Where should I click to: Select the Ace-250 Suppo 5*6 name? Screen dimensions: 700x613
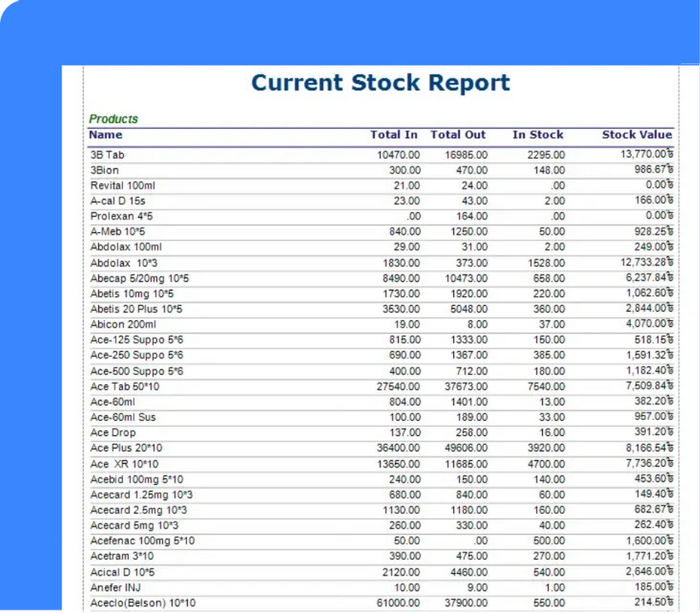point(136,355)
